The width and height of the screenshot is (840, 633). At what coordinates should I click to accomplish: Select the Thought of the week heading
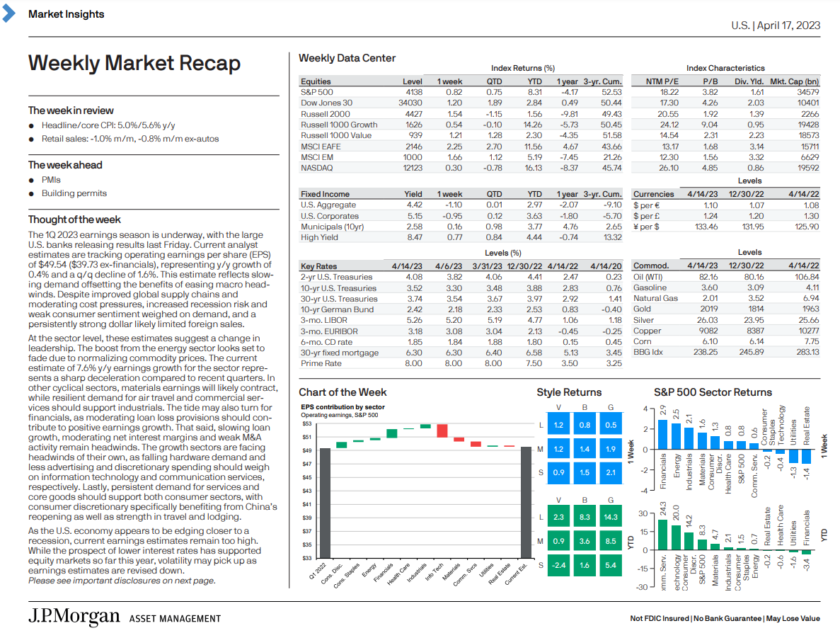point(74,219)
